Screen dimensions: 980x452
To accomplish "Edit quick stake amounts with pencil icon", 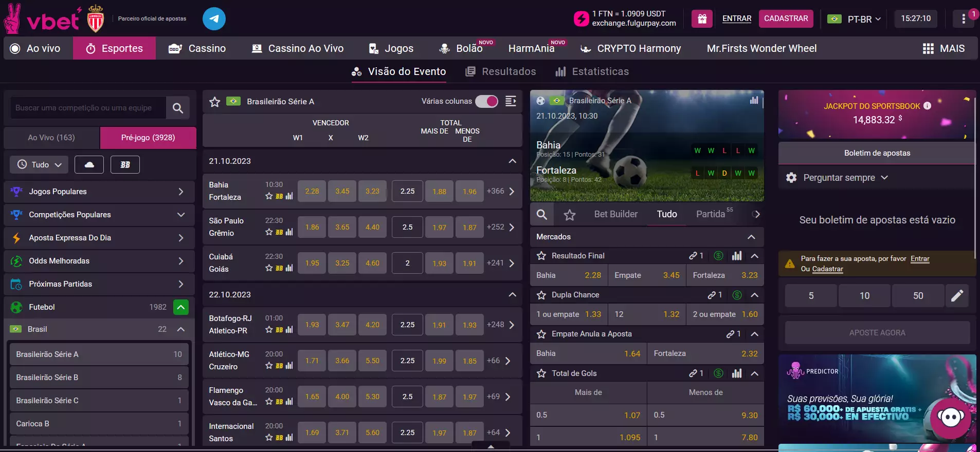I will tap(957, 296).
